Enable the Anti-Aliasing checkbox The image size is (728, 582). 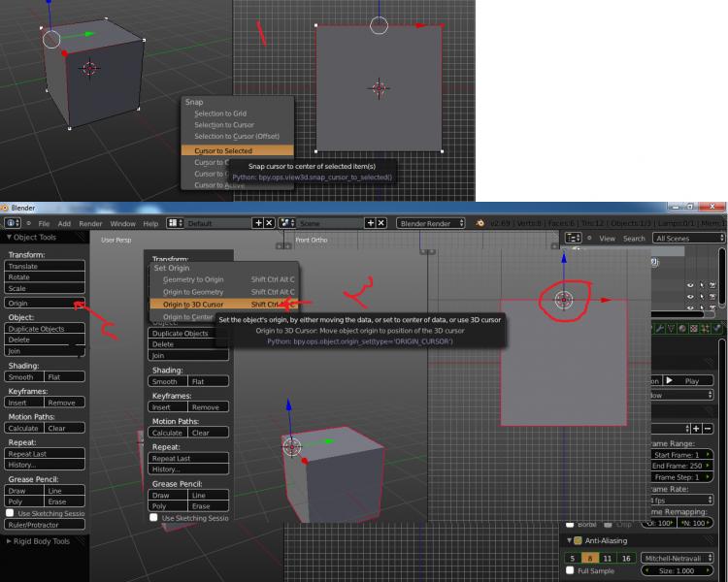[x=579, y=540]
